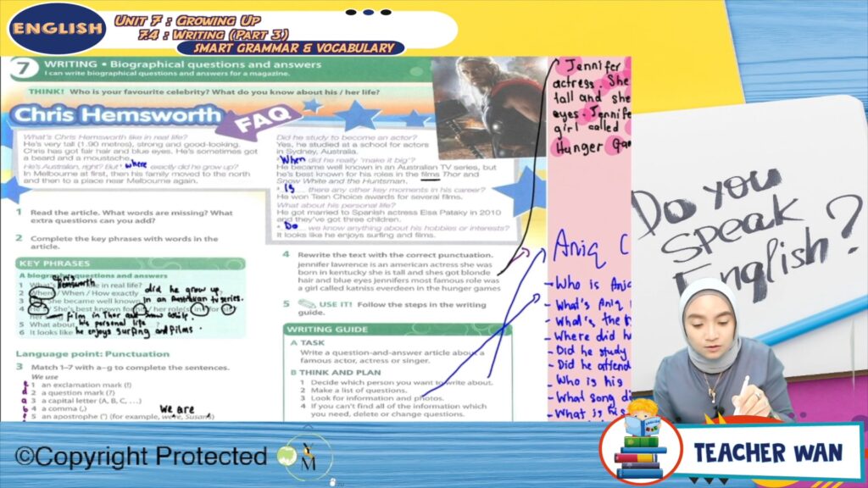The height and width of the screenshot is (488, 868).
Task: Click the Copyright Protected watermark text
Action: [141, 457]
